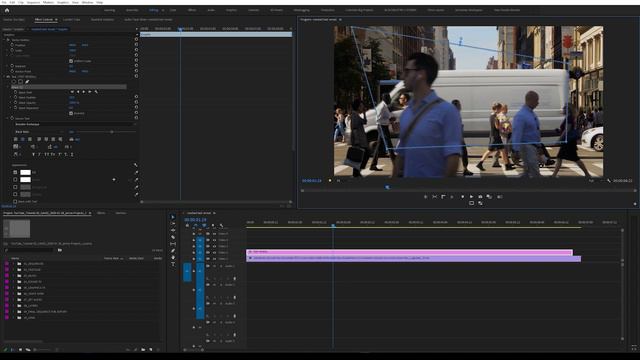640x360 pixels.
Task: Open Program Monitor button editor
Action: pos(635,203)
